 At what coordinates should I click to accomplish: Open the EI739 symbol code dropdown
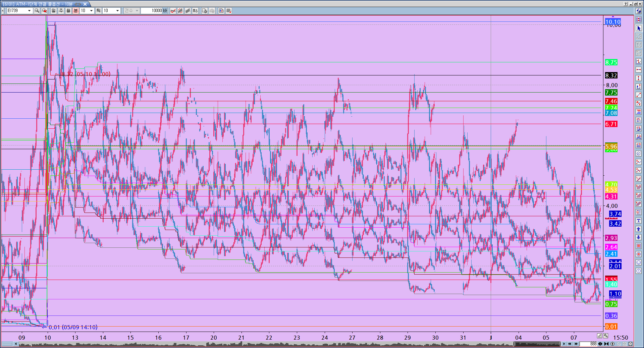tap(29, 11)
